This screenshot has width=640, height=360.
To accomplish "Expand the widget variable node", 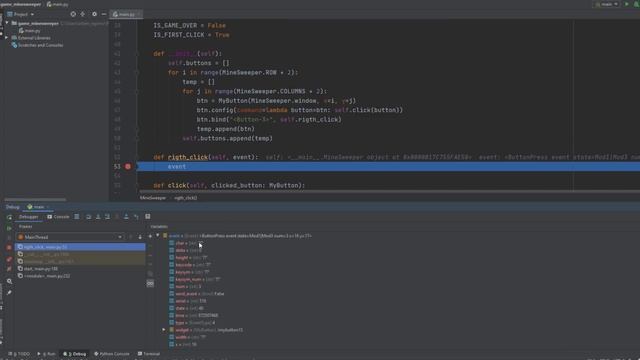I will (x=164, y=330).
